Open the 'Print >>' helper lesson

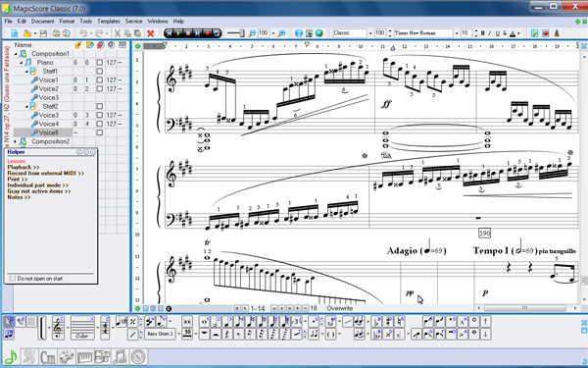pos(18,180)
